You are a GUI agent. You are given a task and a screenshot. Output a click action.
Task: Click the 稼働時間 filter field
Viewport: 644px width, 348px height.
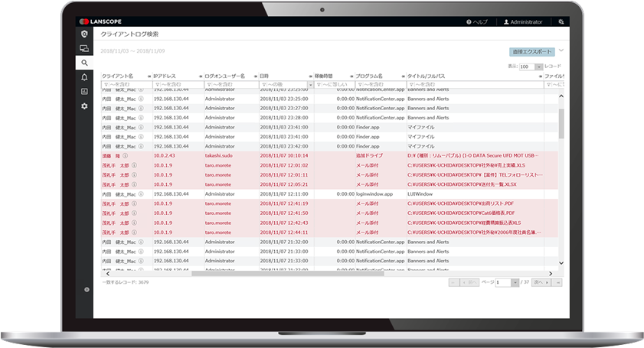(335, 85)
